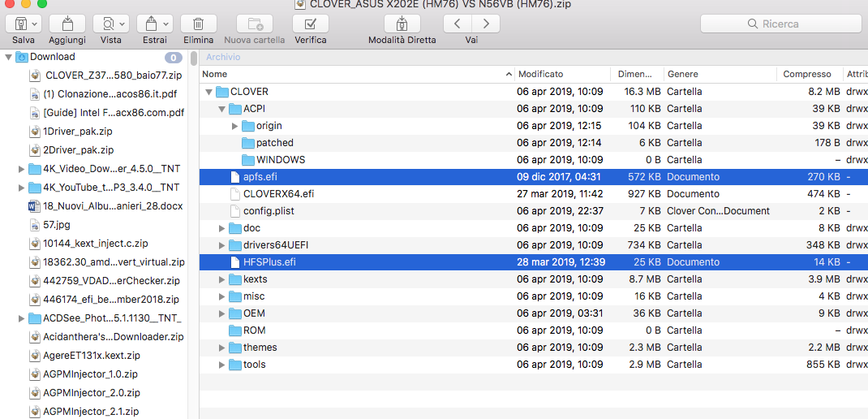Image resolution: width=868 pixels, height=419 pixels.
Task: Click the Download item count badge
Action: [x=174, y=57]
